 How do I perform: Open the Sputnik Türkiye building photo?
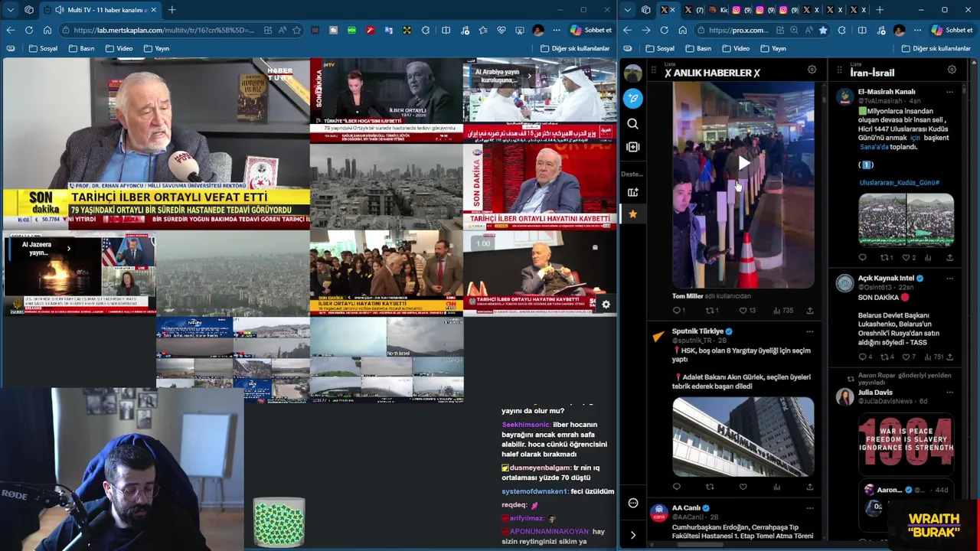pyautogui.click(x=743, y=436)
